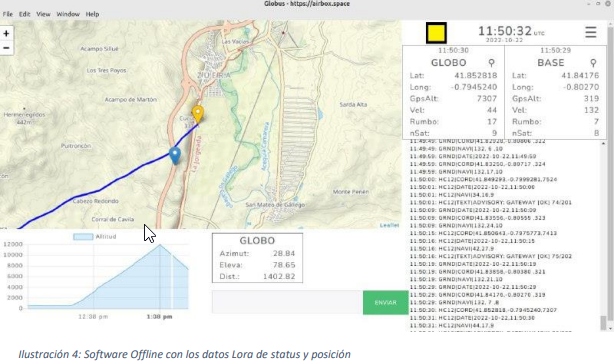Screen dimensions: 615x364
Task: Open the hamburger menu icon
Action: pos(591,32)
